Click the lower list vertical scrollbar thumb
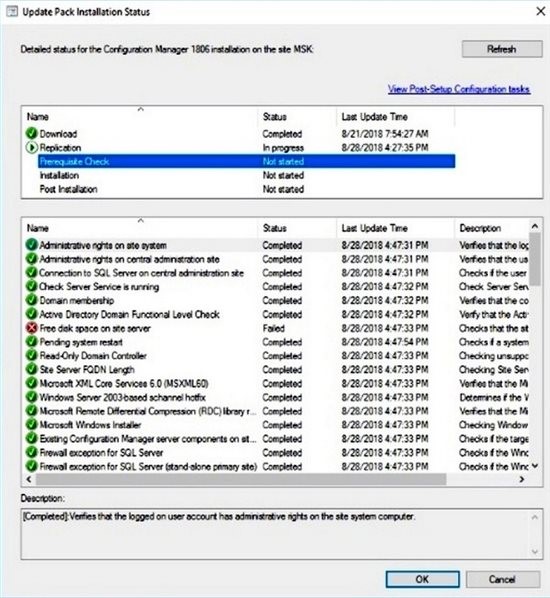This screenshot has height=598, width=550. [x=535, y=259]
